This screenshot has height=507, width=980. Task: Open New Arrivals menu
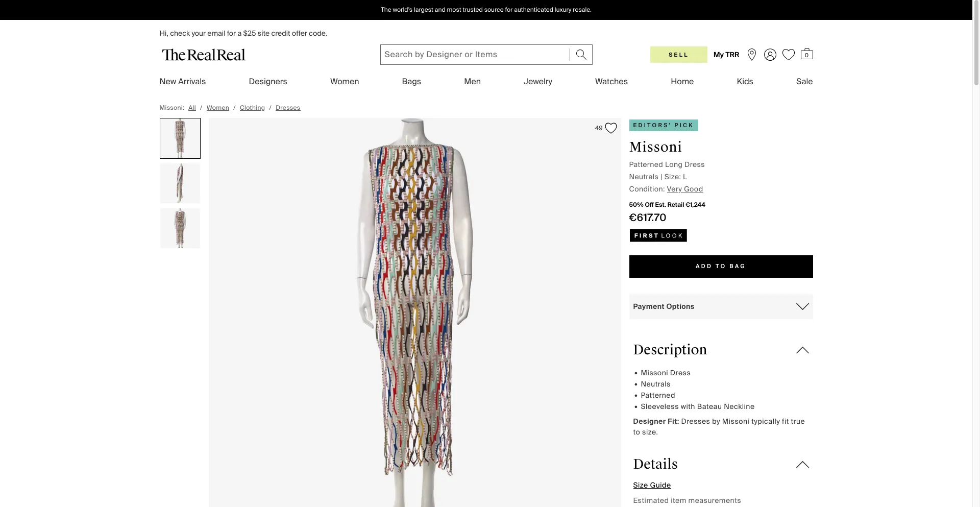click(183, 81)
